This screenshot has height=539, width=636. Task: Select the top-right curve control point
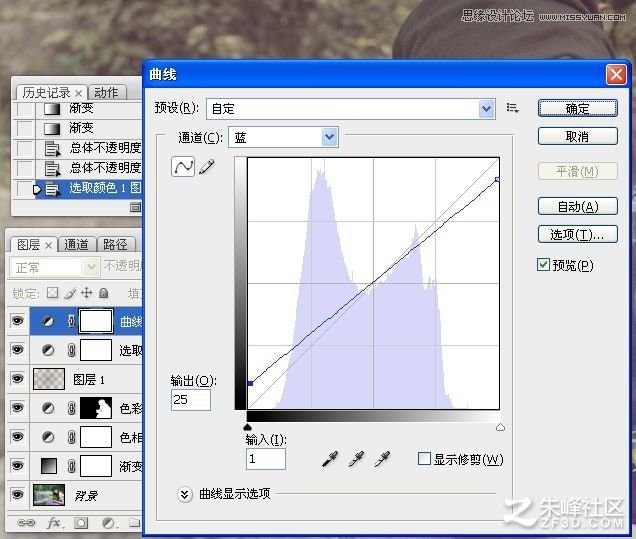point(497,179)
